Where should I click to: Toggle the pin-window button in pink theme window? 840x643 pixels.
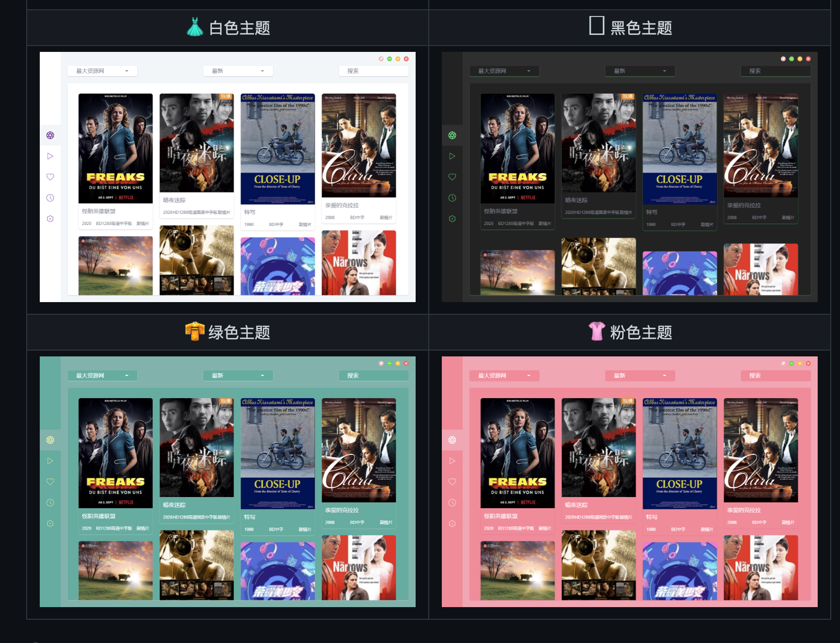(x=783, y=363)
